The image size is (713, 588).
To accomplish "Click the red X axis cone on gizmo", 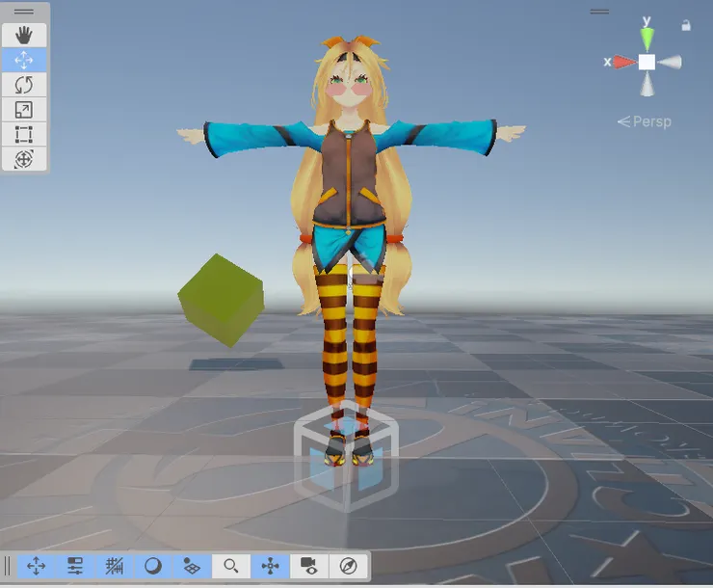I will 625,62.
